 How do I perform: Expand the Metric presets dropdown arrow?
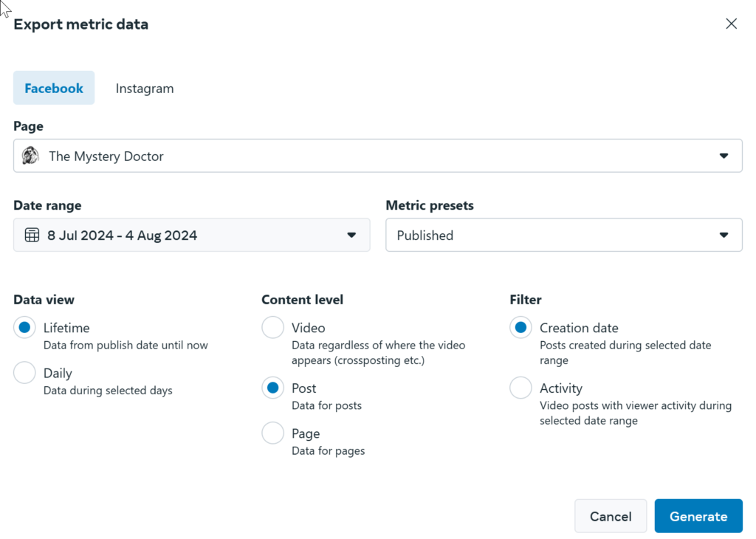tap(724, 236)
